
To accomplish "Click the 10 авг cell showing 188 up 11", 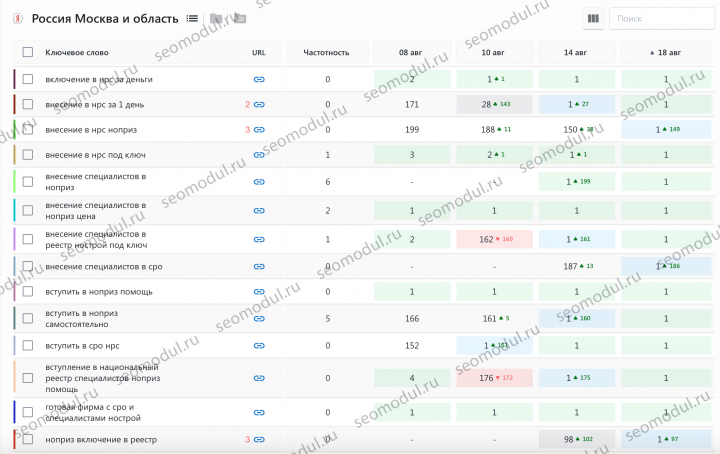I will tap(495, 129).
